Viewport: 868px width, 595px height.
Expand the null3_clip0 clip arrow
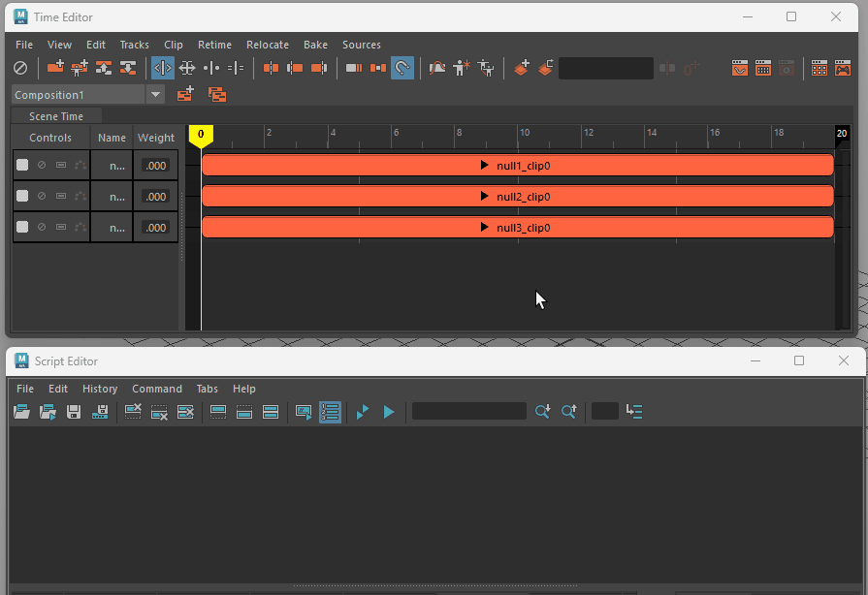tap(485, 228)
